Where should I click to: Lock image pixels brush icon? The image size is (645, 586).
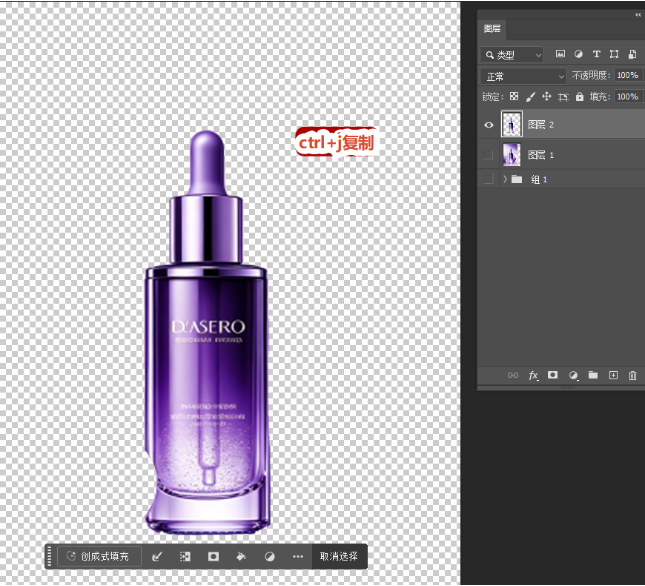pyautogui.click(x=530, y=97)
